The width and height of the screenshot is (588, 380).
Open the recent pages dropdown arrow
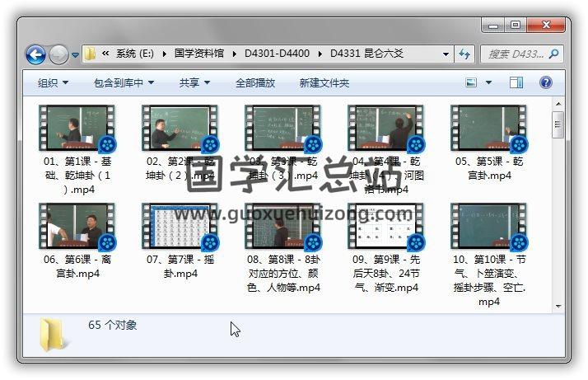coord(76,55)
